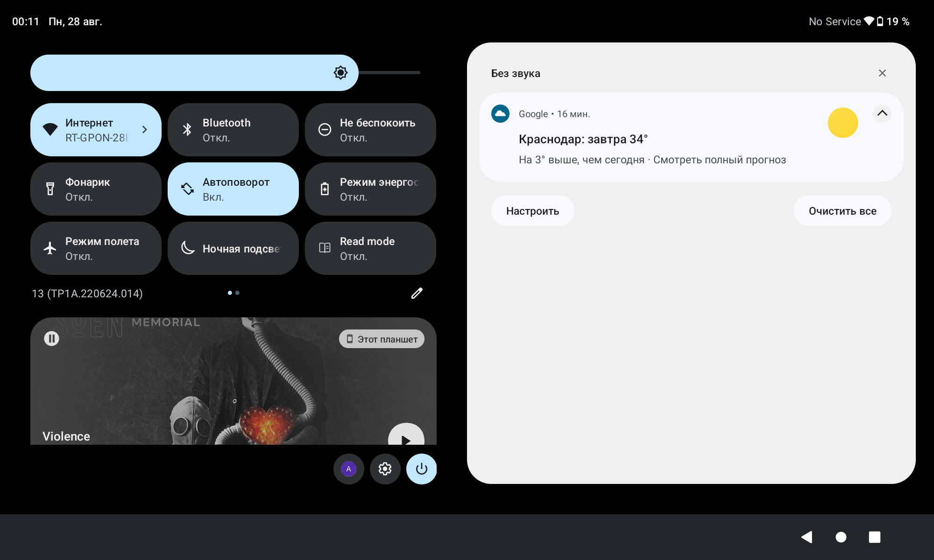This screenshot has height=560, width=934.
Task: Click the Настроить manage button
Action: point(532,211)
